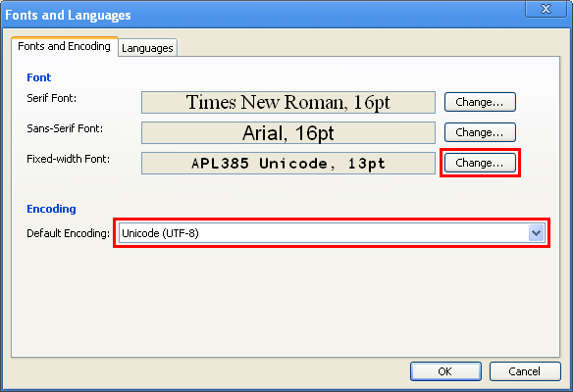Click Change button for Sans-Serif Font

tap(480, 132)
